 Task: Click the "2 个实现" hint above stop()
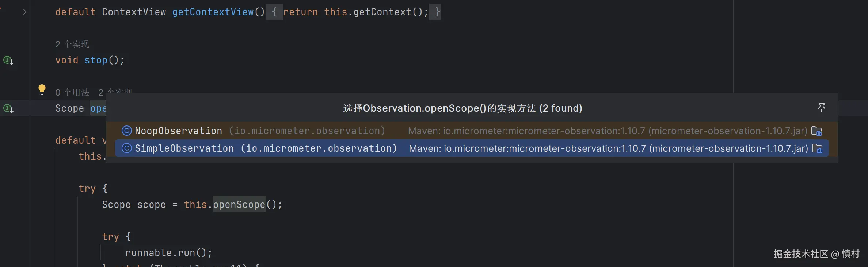(72, 44)
